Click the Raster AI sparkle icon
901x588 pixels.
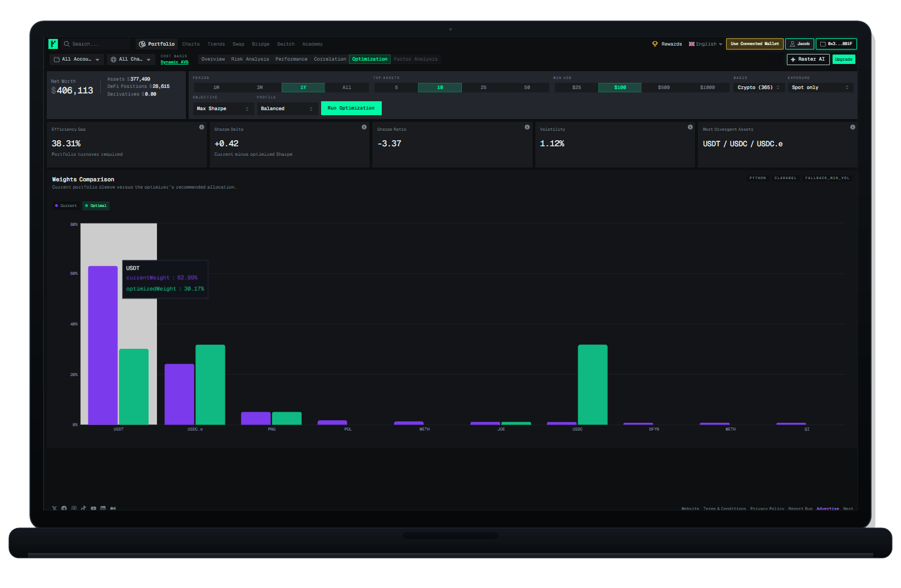[x=793, y=60]
